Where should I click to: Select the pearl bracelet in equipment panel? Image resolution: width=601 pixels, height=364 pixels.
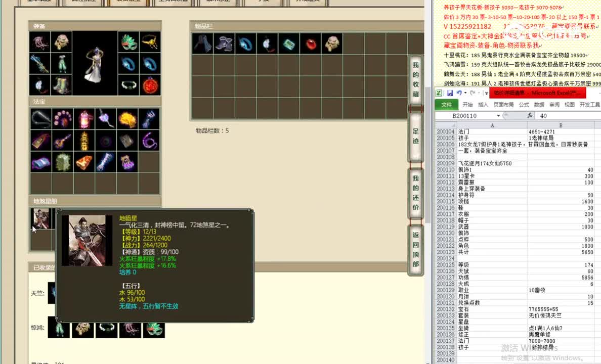click(128, 84)
